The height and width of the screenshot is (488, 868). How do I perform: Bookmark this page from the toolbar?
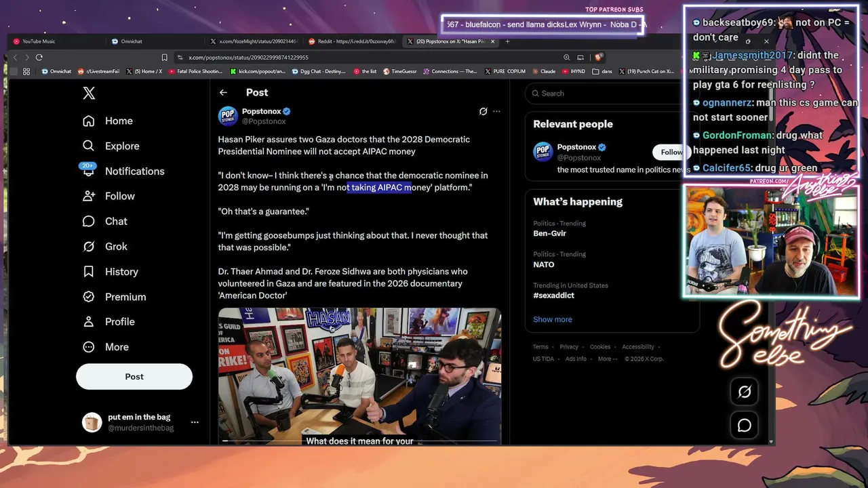tap(164, 58)
